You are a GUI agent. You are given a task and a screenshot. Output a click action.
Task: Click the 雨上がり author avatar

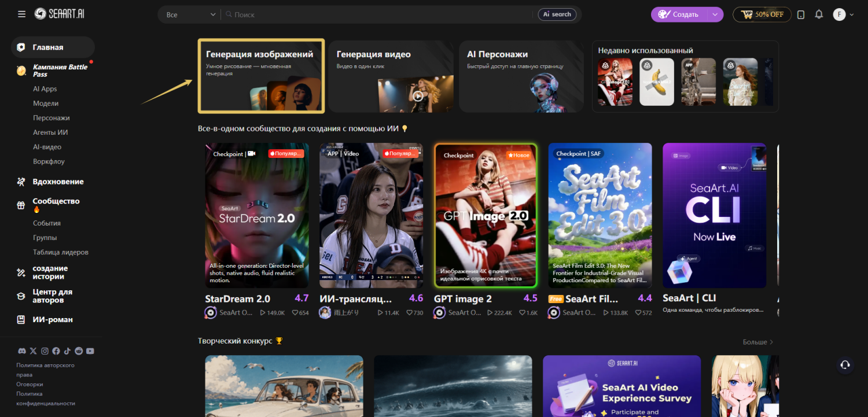click(325, 312)
